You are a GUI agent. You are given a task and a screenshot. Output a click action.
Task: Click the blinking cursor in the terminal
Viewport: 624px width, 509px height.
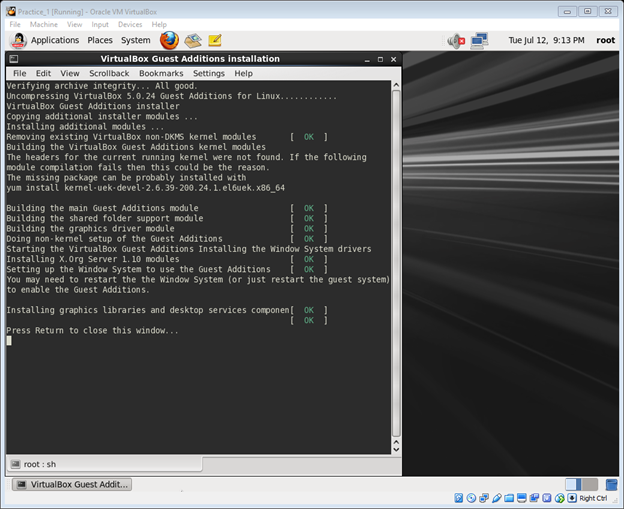[9, 341]
